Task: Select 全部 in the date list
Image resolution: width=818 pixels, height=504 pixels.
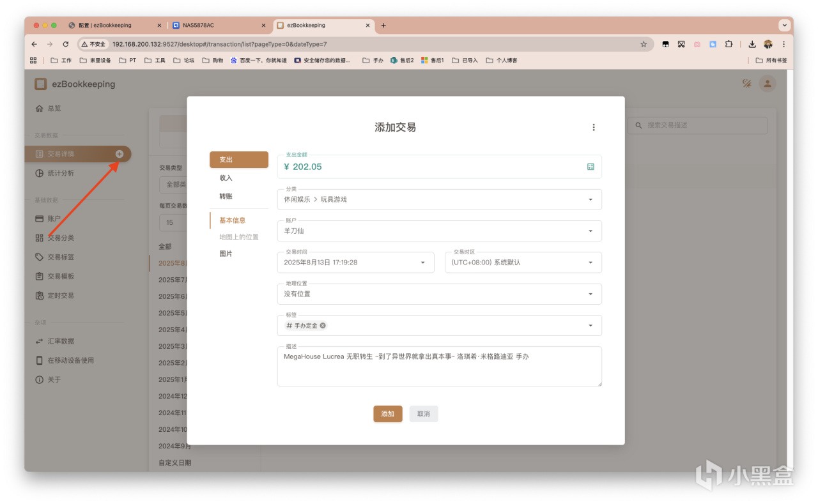Action: (x=165, y=247)
